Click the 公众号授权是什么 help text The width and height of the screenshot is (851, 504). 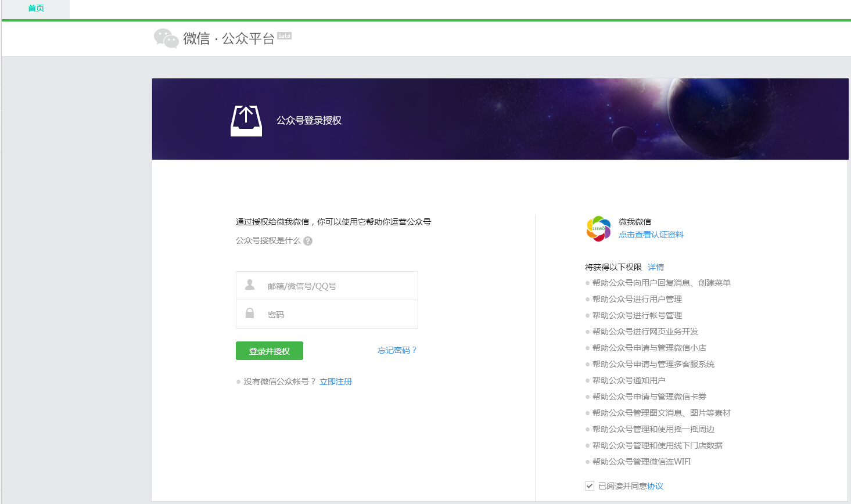pyautogui.click(x=268, y=240)
